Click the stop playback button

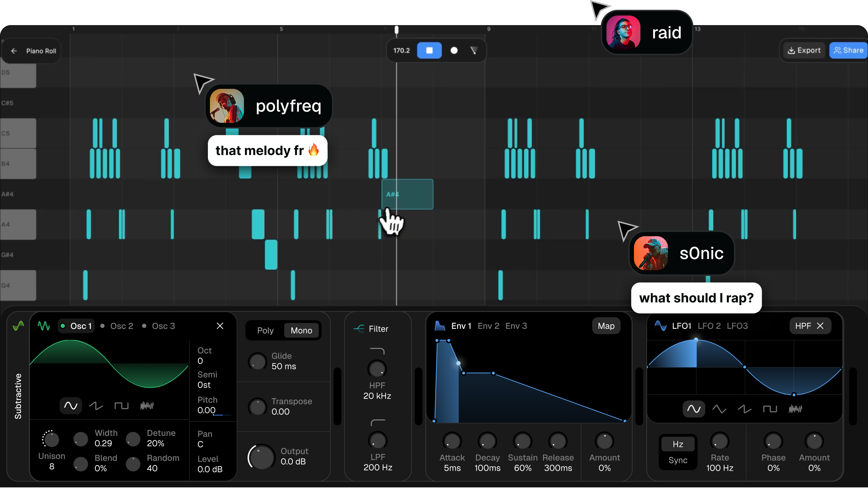tap(429, 51)
